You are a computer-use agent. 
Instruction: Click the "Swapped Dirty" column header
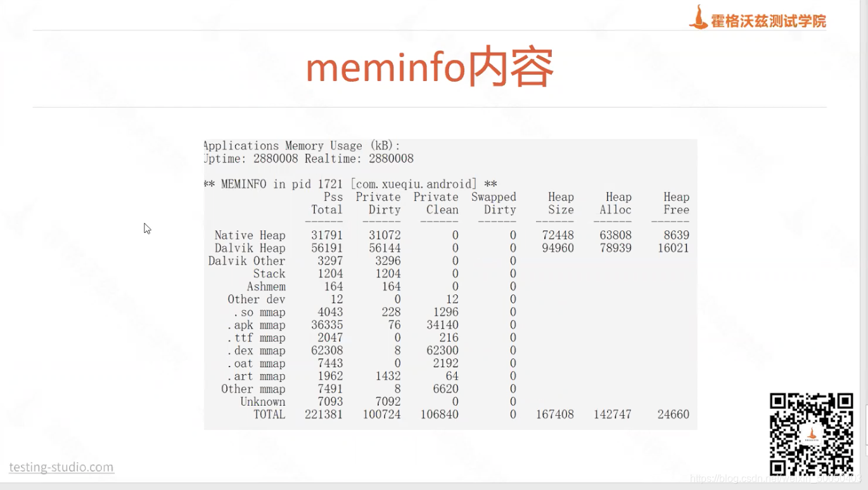[x=494, y=203]
